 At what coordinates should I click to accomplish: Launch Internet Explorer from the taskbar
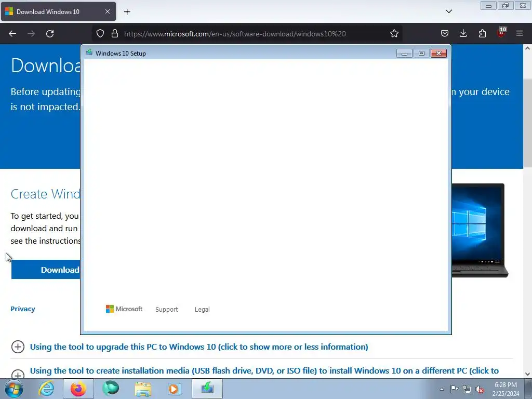(x=46, y=389)
